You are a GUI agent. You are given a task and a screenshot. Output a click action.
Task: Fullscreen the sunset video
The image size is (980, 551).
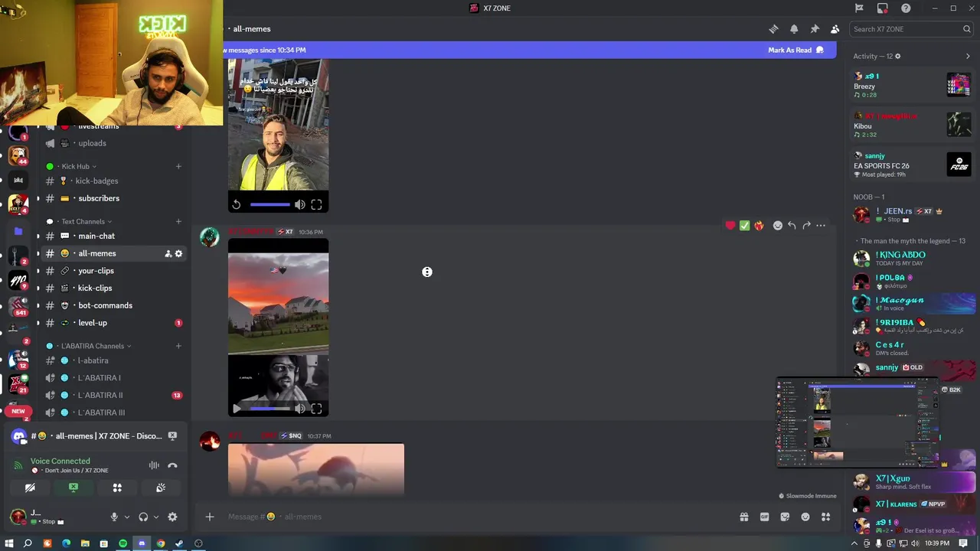[316, 409]
